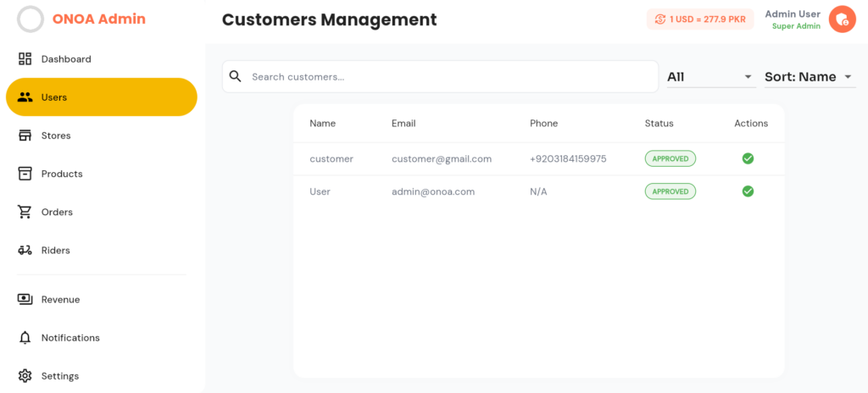The width and height of the screenshot is (868, 393).
Task: Click the Riders scooter icon
Action: [25, 250]
